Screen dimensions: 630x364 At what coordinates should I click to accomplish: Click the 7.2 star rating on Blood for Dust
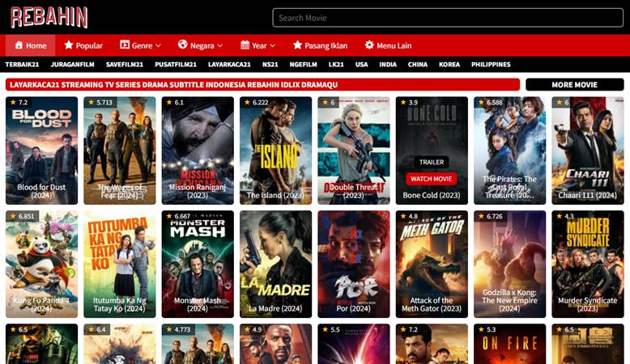pyautogui.click(x=19, y=103)
